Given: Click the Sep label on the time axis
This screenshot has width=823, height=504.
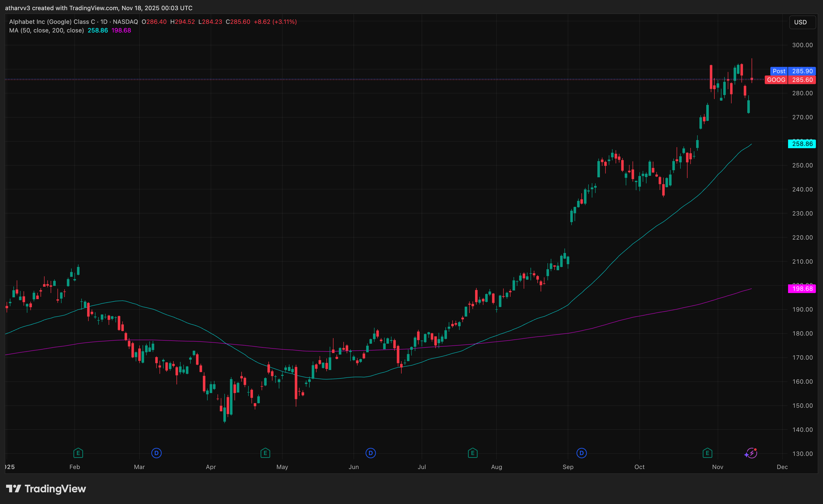Looking at the screenshot, I should 568,467.
